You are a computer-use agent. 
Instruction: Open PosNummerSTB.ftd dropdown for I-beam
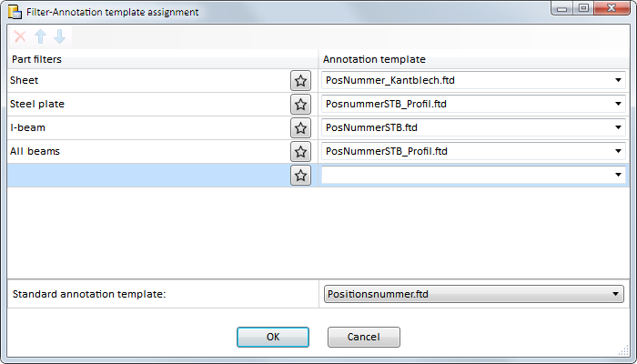click(x=473, y=127)
